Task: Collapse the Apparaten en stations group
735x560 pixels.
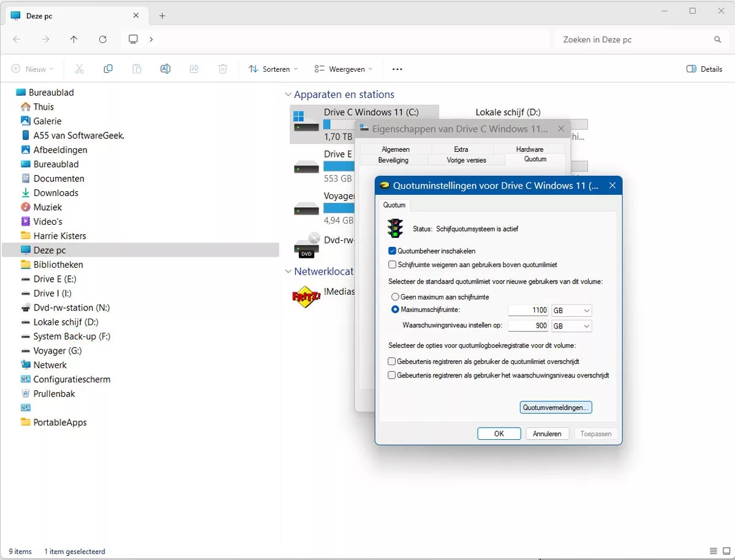Action: 288,95
